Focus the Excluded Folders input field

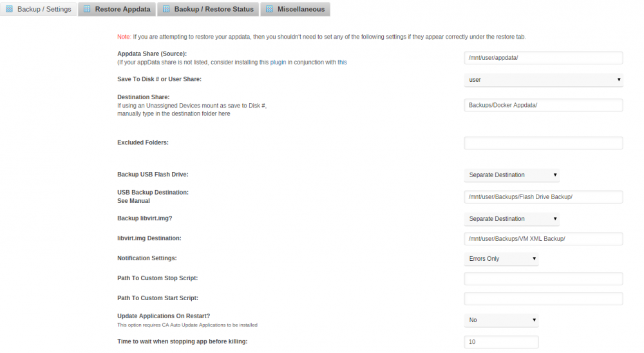click(544, 143)
